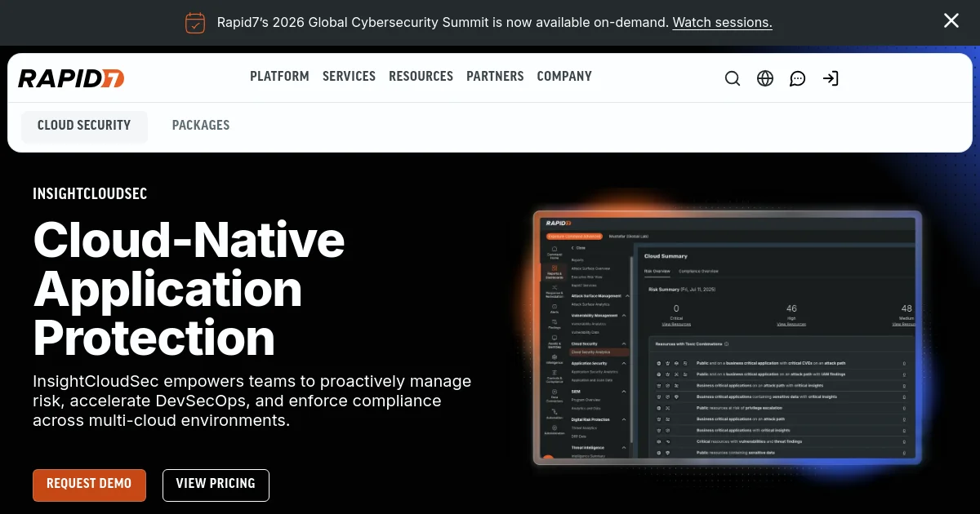The image size is (980, 514).
Task: Dismiss the summit announcement banner
Action: [x=951, y=21]
